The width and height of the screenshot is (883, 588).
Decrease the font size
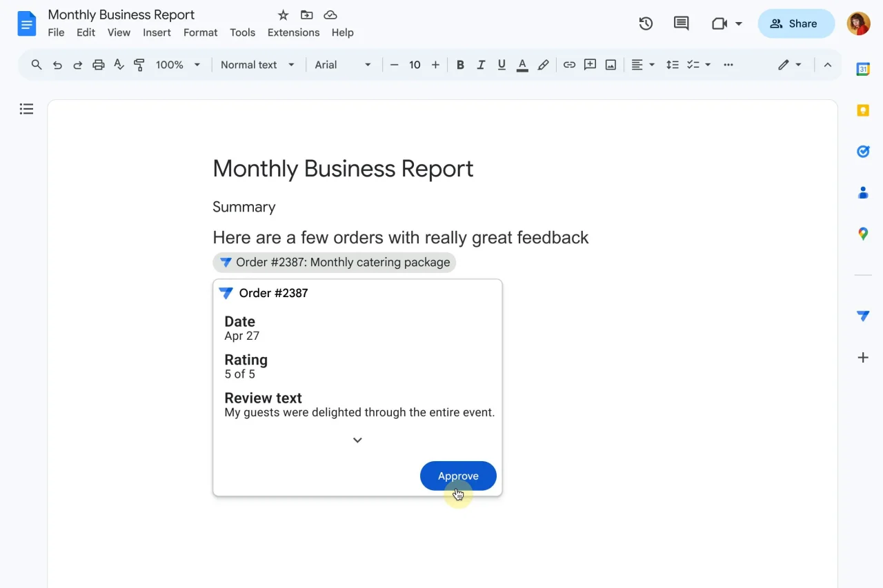coord(395,65)
